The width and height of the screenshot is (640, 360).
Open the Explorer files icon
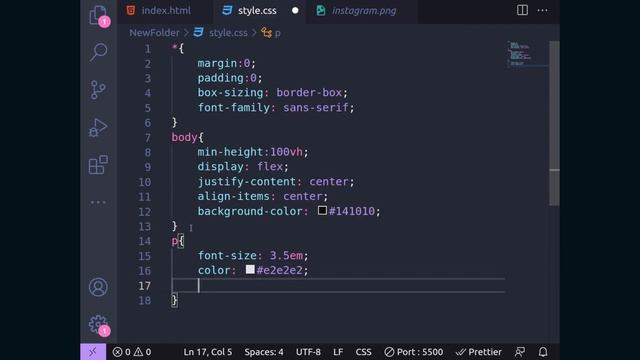[98, 15]
